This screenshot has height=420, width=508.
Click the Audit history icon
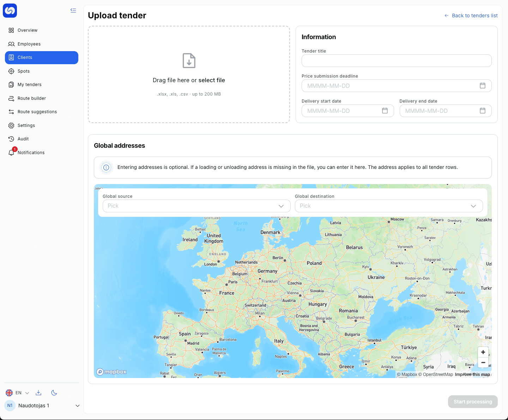[x=11, y=139]
